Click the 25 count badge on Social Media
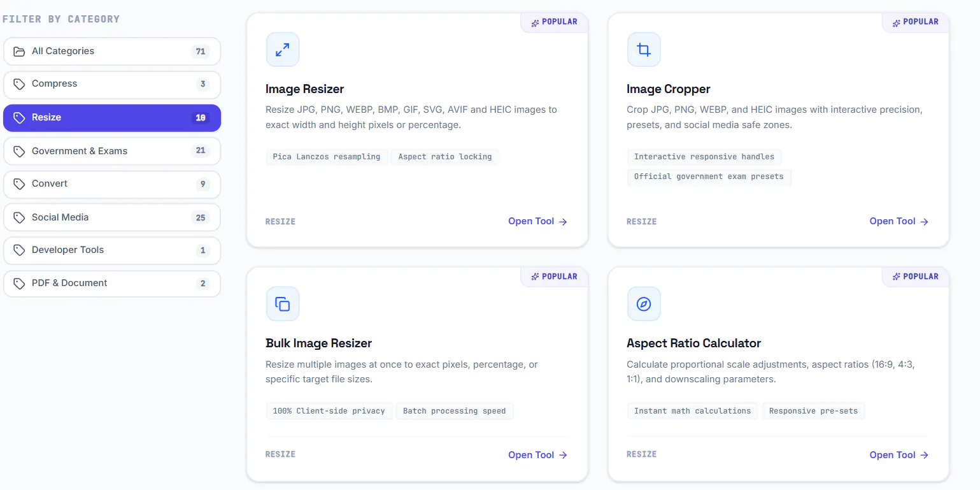The image size is (980, 490). pyautogui.click(x=201, y=218)
